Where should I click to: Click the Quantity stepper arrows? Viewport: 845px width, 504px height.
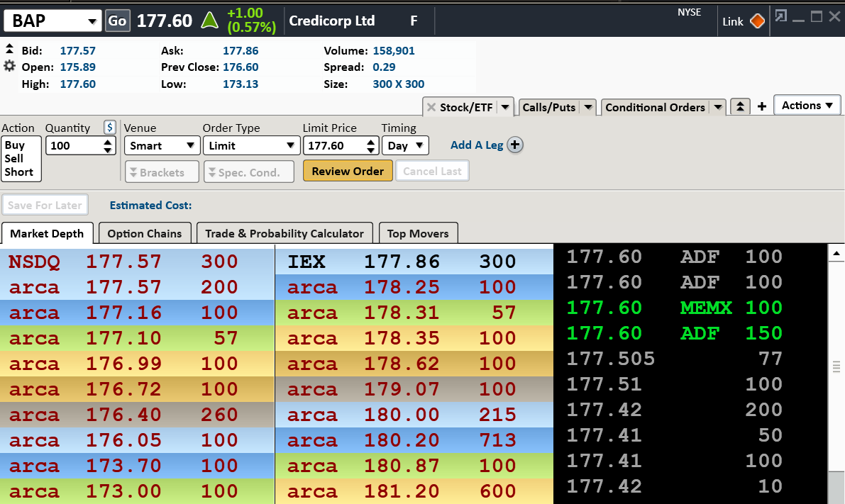tap(108, 145)
